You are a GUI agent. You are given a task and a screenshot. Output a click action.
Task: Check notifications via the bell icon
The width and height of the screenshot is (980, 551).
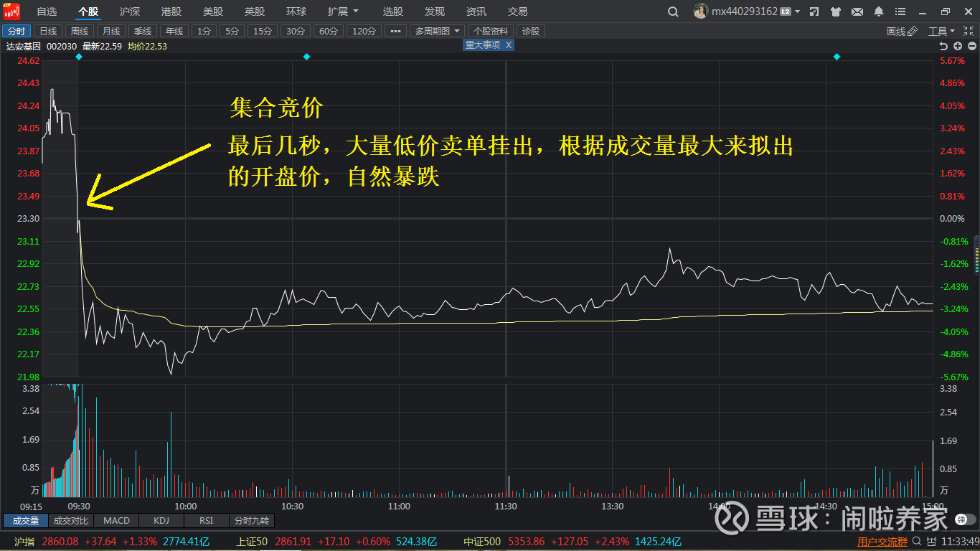click(x=879, y=11)
